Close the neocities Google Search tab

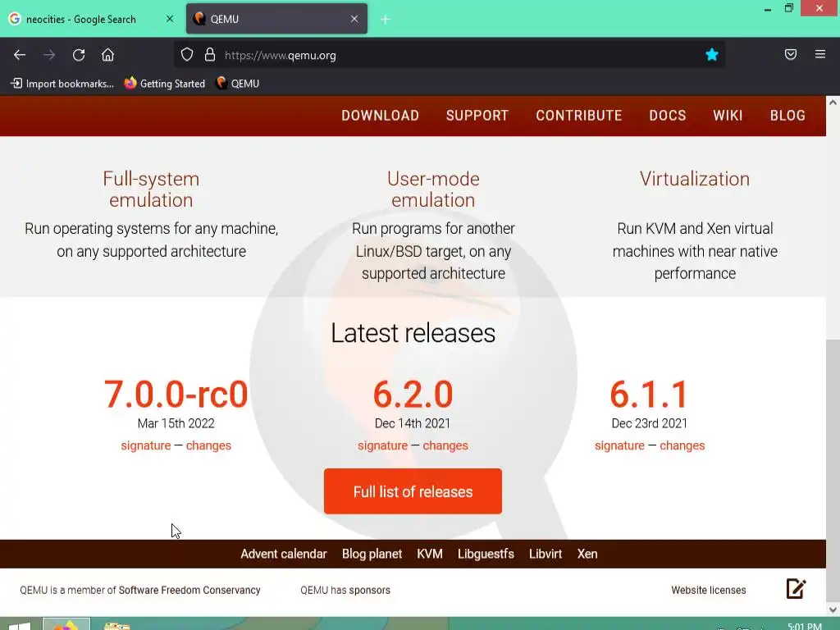(x=169, y=19)
